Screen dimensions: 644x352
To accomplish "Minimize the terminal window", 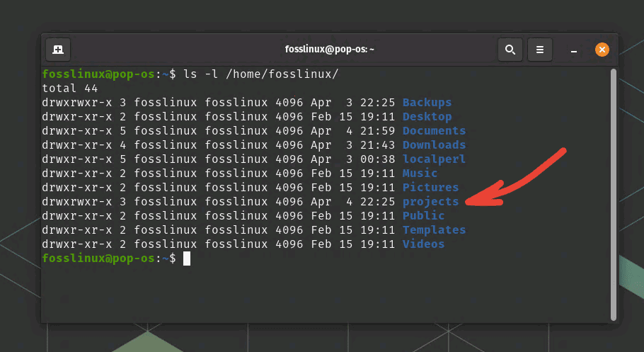I will pyautogui.click(x=574, y=50).
